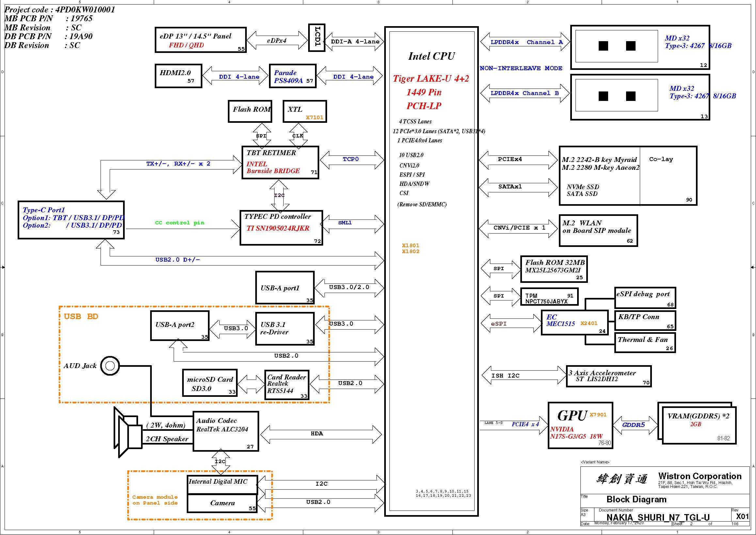
Task: Select the Internal Digital MIC block
Action: (222, 485)
